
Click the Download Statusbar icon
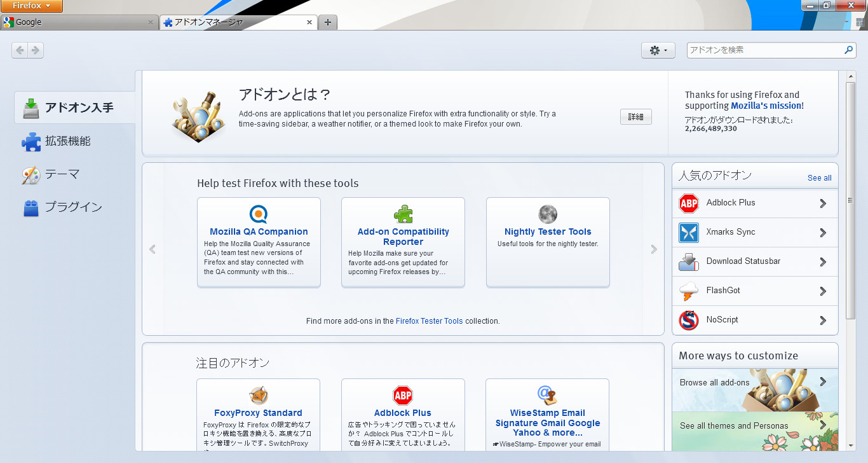tap(689, 262)
